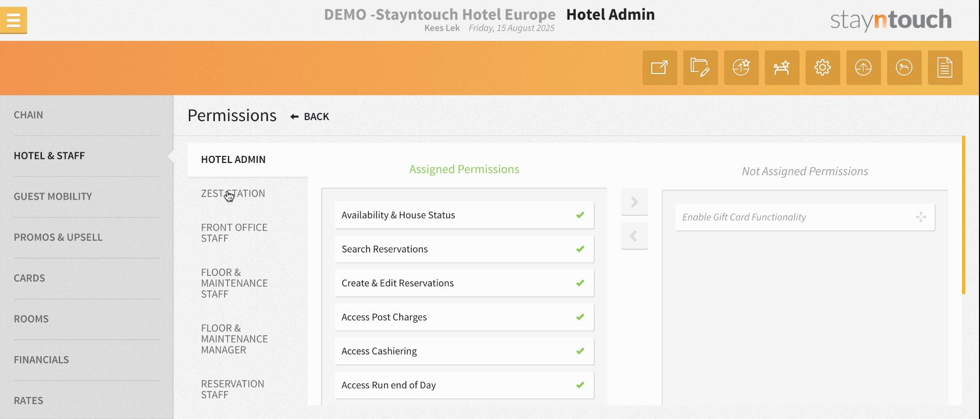This screenshot has height=419, width=980.
Task: Click the plain circle up-arrow icon
Action: coord(864,67)
